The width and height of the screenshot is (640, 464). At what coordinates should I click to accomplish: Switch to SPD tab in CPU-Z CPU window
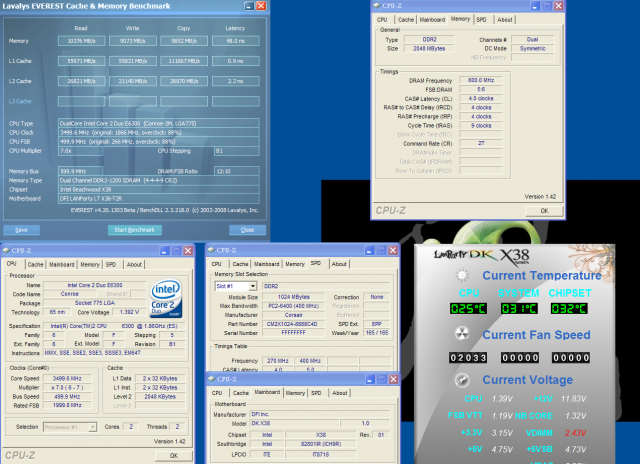[x=111, y=264]
